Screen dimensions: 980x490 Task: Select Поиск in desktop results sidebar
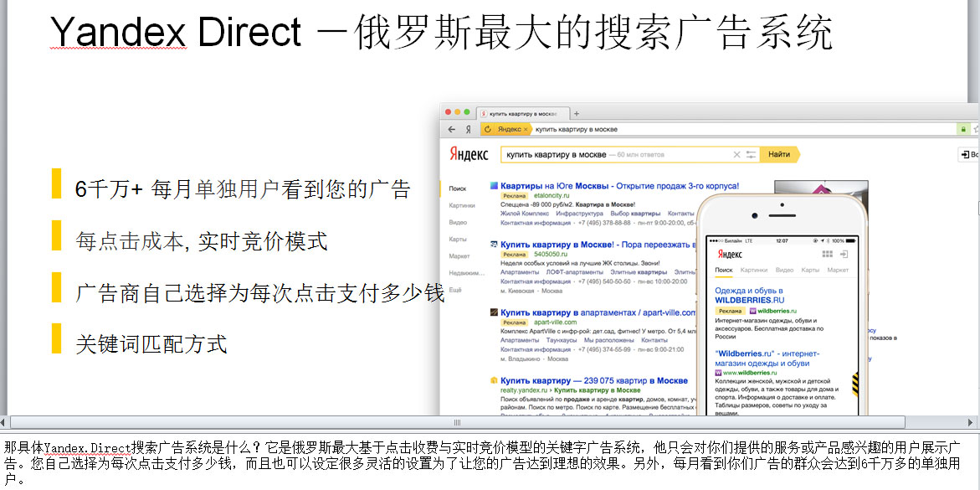click(458, 188)
